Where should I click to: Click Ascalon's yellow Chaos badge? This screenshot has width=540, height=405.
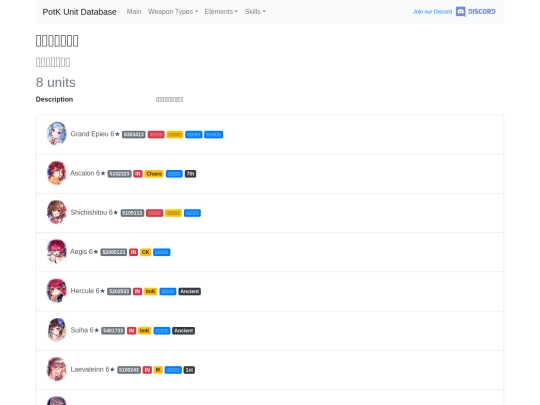click(x=154, y=174)
